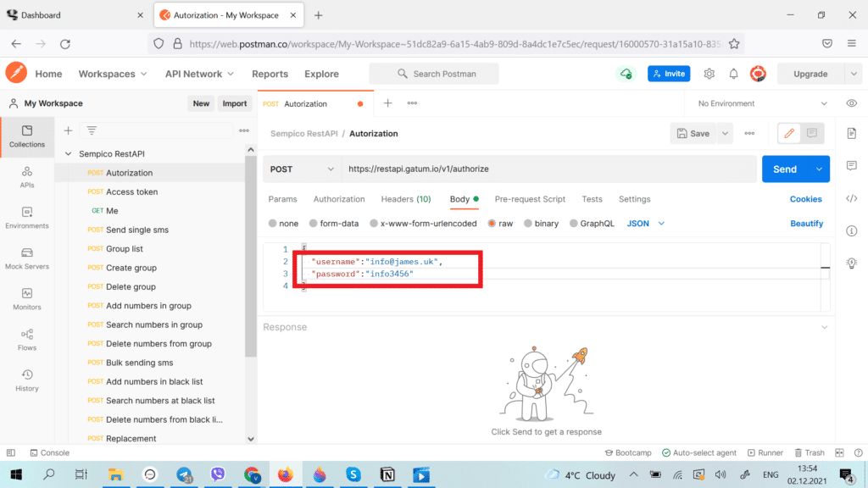This screenshot has width=868, height=488.
Task: Open the Send button dropdown arrow
Action: pyautogui.click(x=819, y=169)
